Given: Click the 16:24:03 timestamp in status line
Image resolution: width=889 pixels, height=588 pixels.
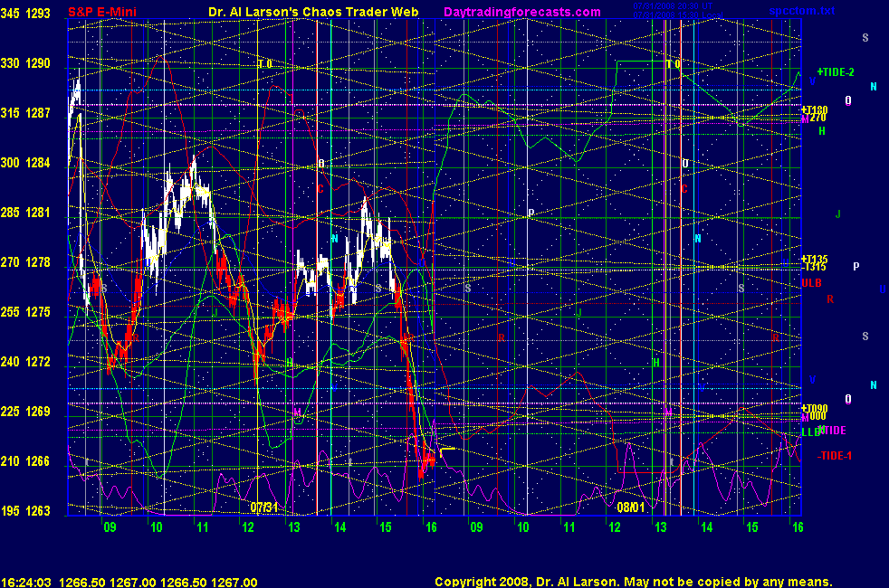Looking at the screenshot, I should click(25, 583).
